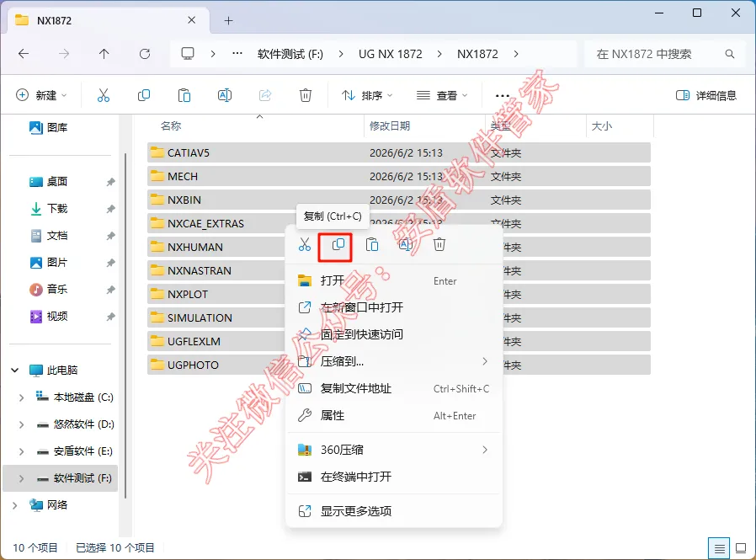
Task: Expand the chevron after NX1872 in address bar
Action: tap(516, 54)
